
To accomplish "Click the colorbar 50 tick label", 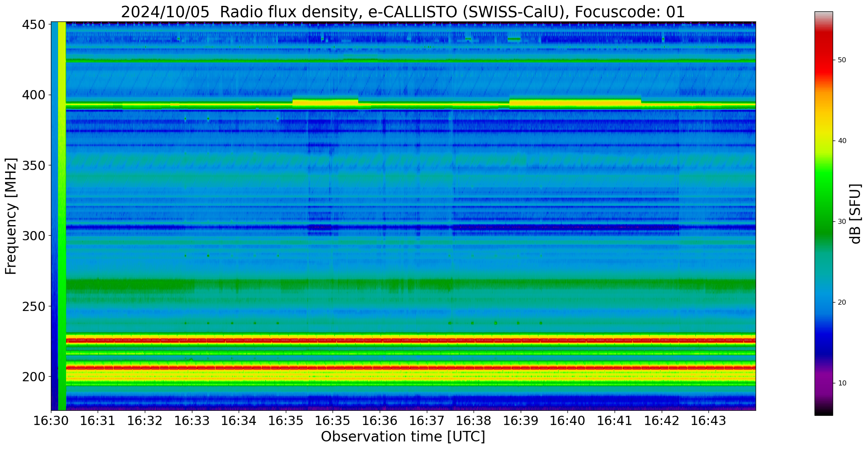I will 842,60.
